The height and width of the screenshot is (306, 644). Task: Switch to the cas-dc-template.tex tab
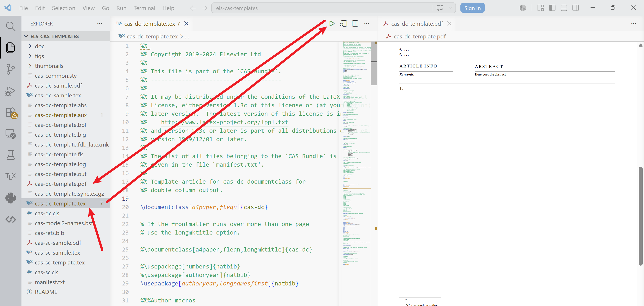click(152, 23)
